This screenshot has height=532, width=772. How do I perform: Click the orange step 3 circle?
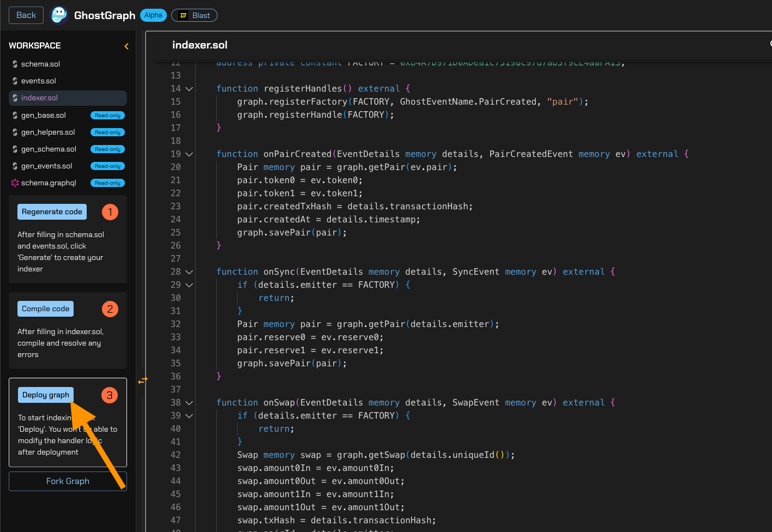(110, 395)
